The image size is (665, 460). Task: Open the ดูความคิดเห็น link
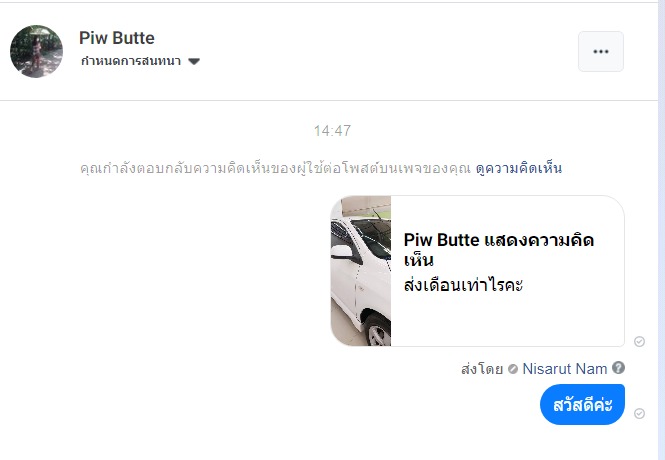point(518,168)
